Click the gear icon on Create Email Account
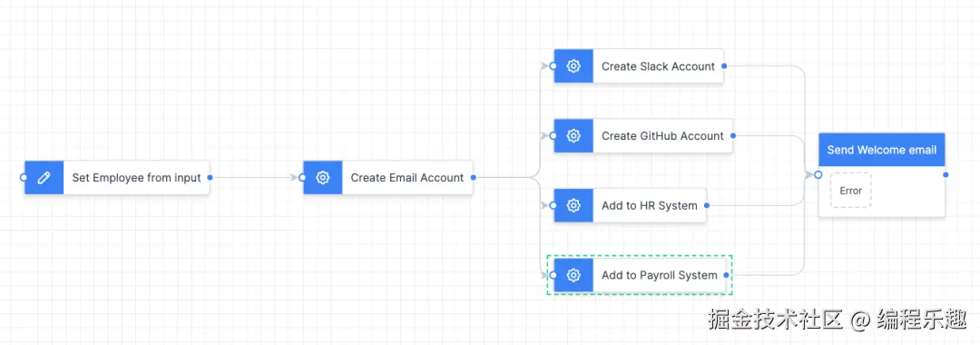This screenshot has width=980, height=345. (x=322, y=178)
